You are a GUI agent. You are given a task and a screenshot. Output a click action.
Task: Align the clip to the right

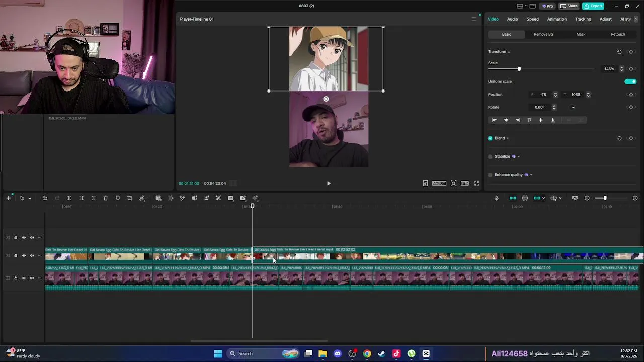click(518, 120)
